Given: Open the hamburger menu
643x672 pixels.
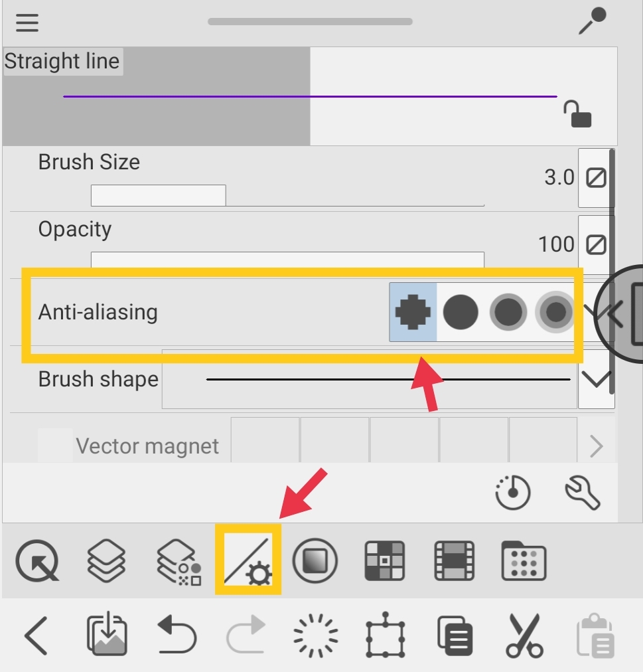Looking at the screenshot, I should [x=27, y=23].
